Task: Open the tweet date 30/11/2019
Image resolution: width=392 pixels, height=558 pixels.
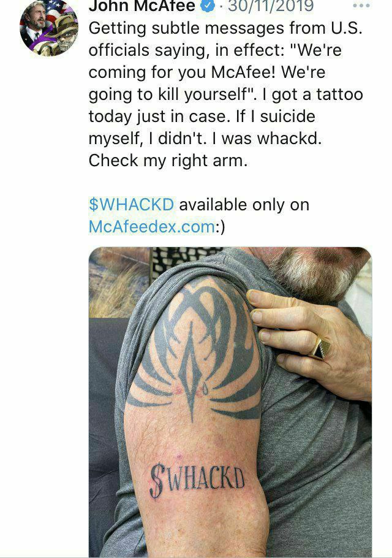Action: (x=271, y=6)
